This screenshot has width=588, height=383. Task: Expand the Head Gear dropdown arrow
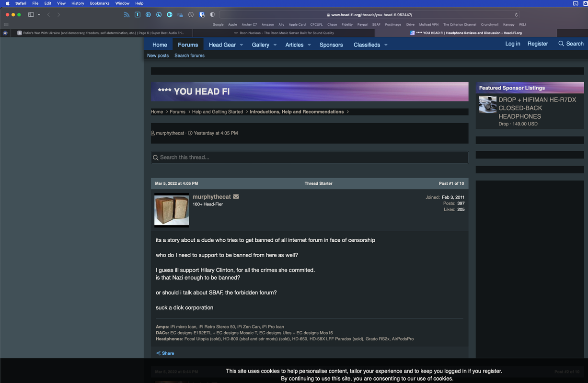(242, 45)
